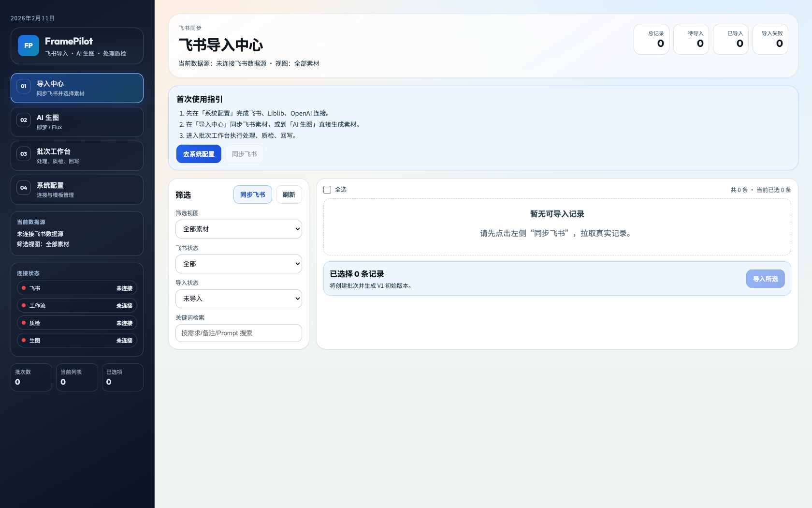Viewport: 812px width, 508px height.
Task: Open the 02 AI 生图 section
Action: point(76,121)
